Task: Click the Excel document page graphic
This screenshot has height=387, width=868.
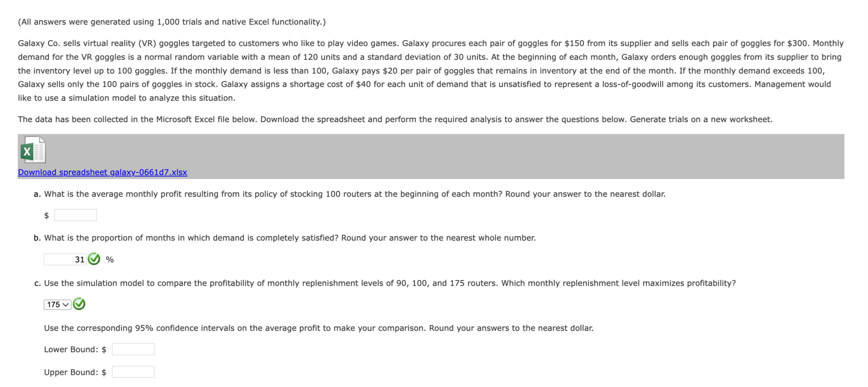Action: point(38,148)
